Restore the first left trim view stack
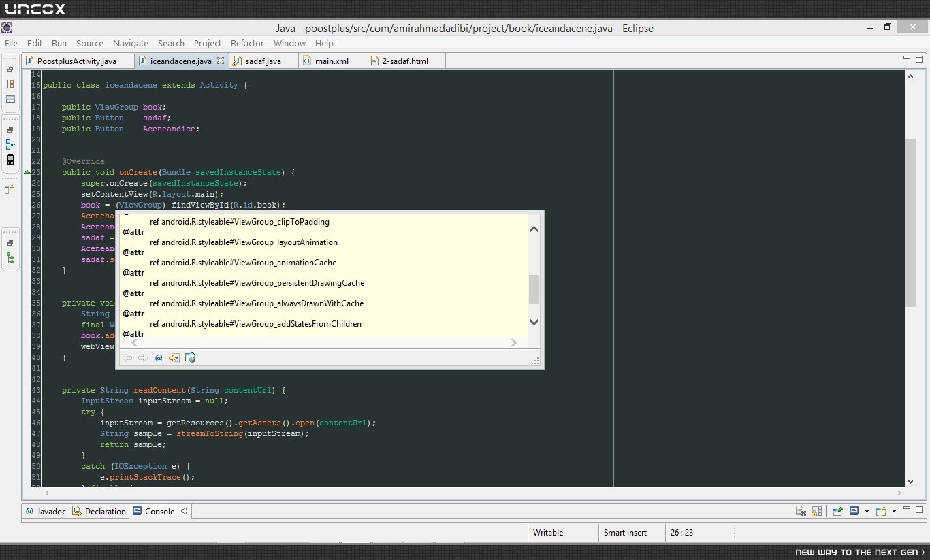Viewport: 930px width, 560px height. (x=10, y=69)
